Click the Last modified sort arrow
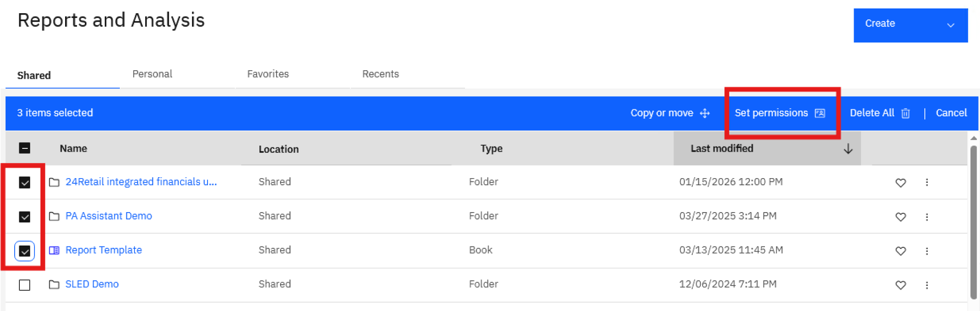Viewport: 980px width, 311px height. (848, 149)
